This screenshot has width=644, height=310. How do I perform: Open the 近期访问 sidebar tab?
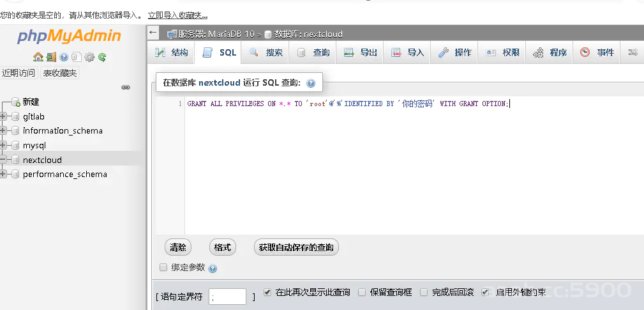(x=19, y=73)
